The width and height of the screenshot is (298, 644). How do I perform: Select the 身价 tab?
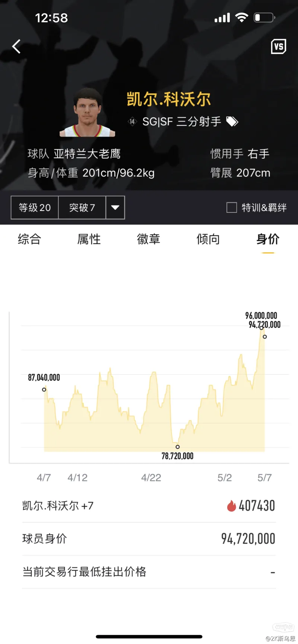tap(268, 239)
